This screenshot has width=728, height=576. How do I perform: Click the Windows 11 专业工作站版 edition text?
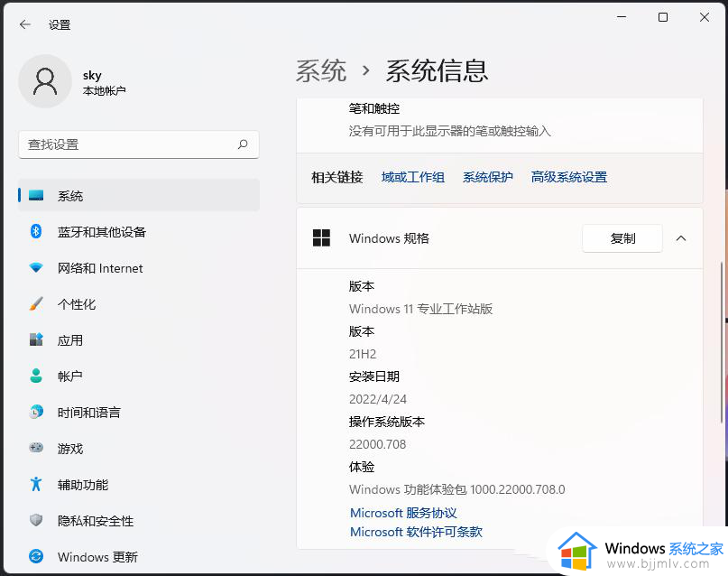click(x=420, y=309)
